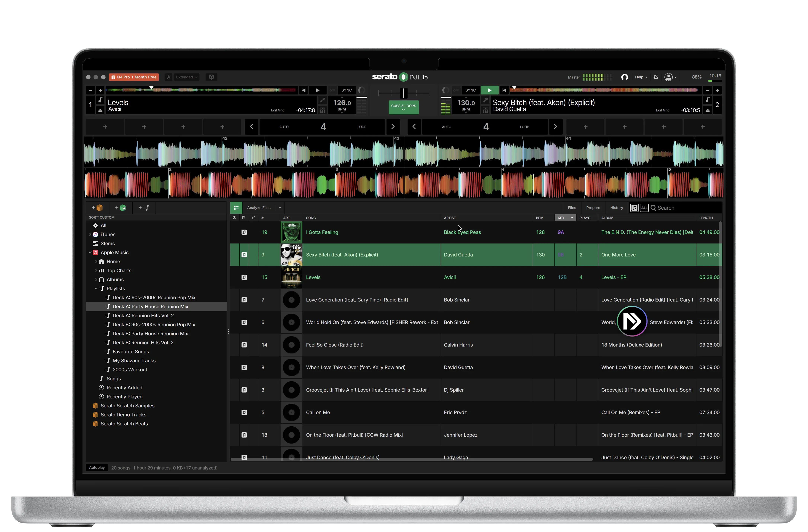
Task: Open the Extended view mode dropdown
Action: [x=186, y=77]
